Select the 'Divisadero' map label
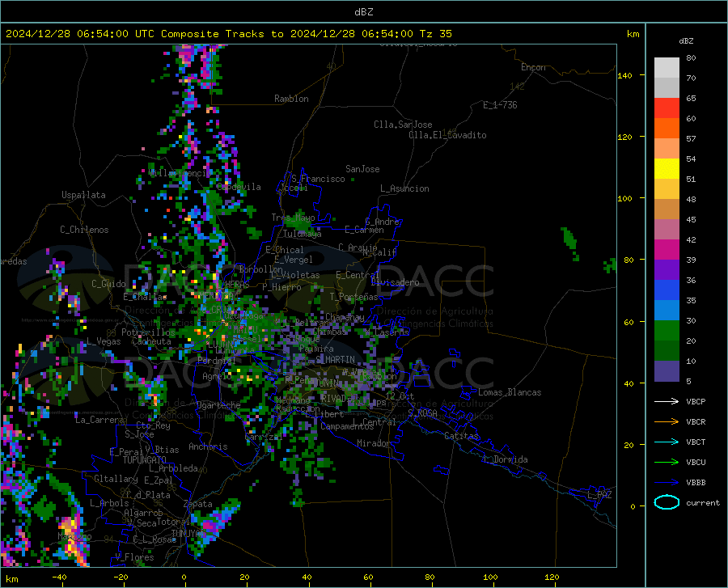The height and width of the screenshot is (588, 728). coord(395,282)
